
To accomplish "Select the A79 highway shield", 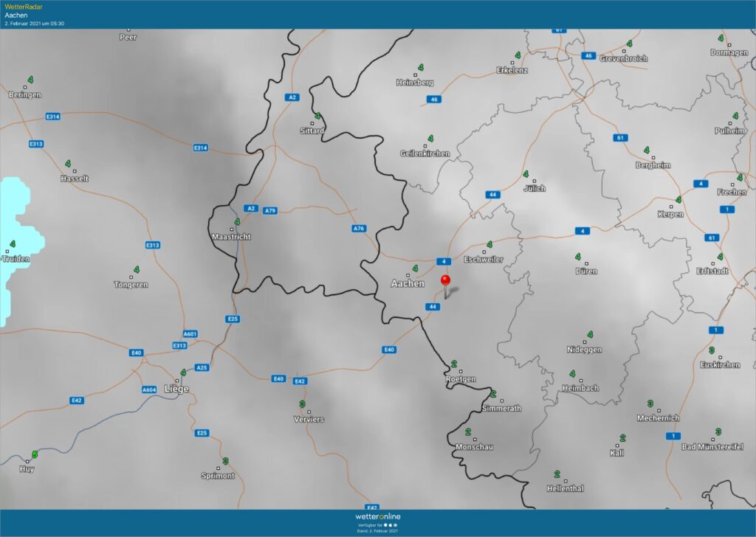I will click(270, 210).
